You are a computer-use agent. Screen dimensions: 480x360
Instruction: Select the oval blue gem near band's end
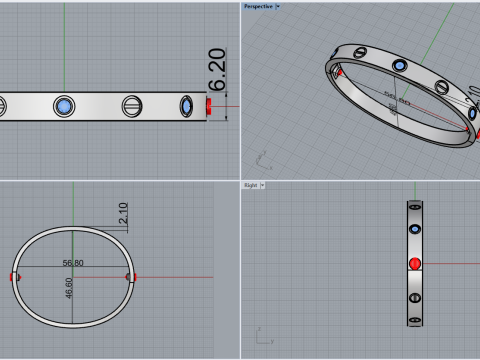186,106
